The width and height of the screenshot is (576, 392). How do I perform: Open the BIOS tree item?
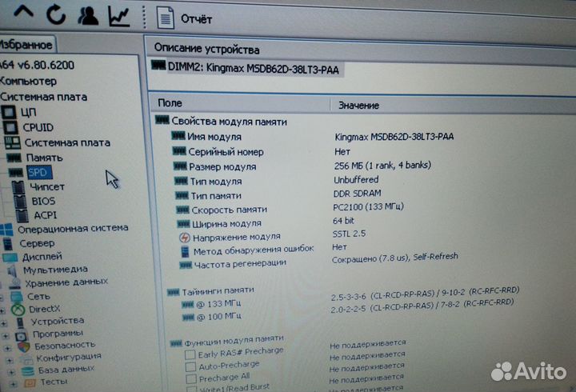click(43, 201)
